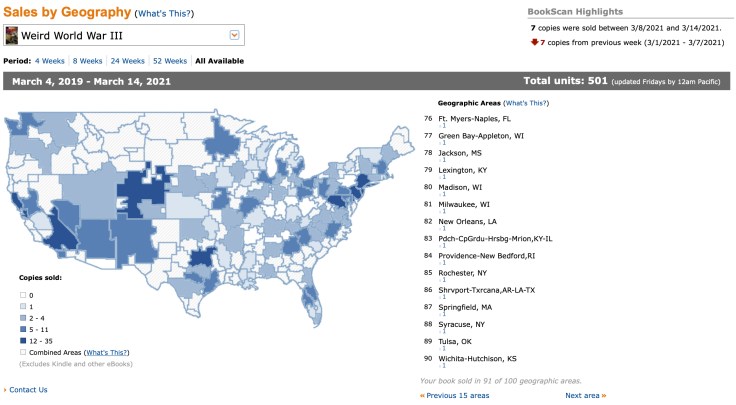The width and height of the screenshot is (736, 405).
Task: Click the red down-arrow sales decline icon
Action: click(533, 43)
